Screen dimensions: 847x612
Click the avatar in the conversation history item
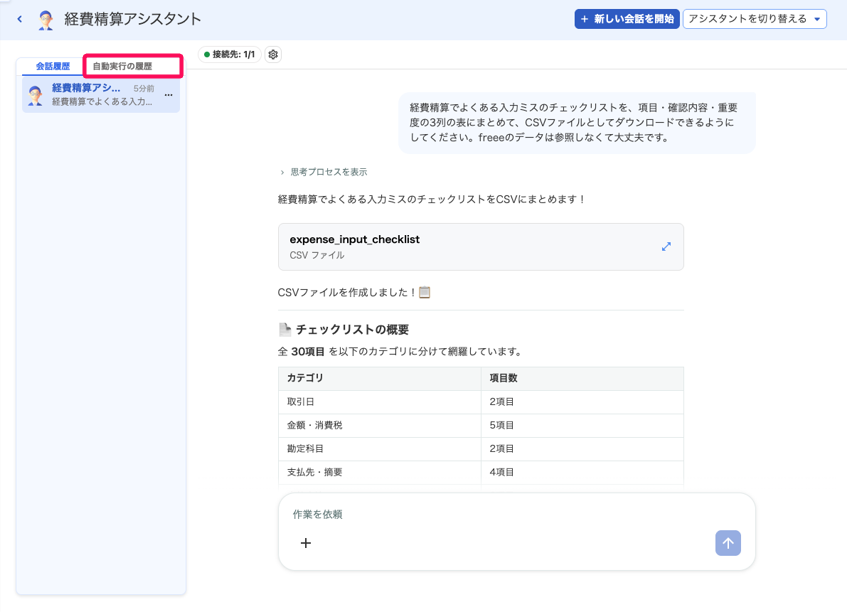coord(36,95)
